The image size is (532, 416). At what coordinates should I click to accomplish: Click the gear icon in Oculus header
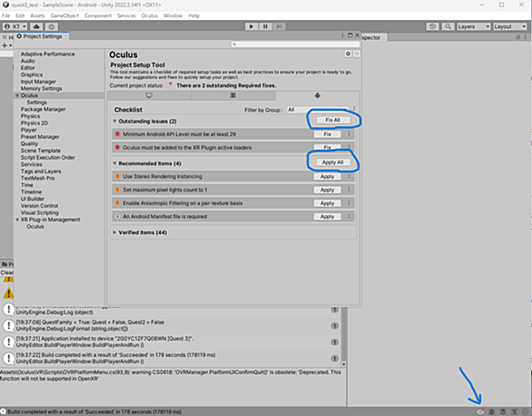point(348,54)
